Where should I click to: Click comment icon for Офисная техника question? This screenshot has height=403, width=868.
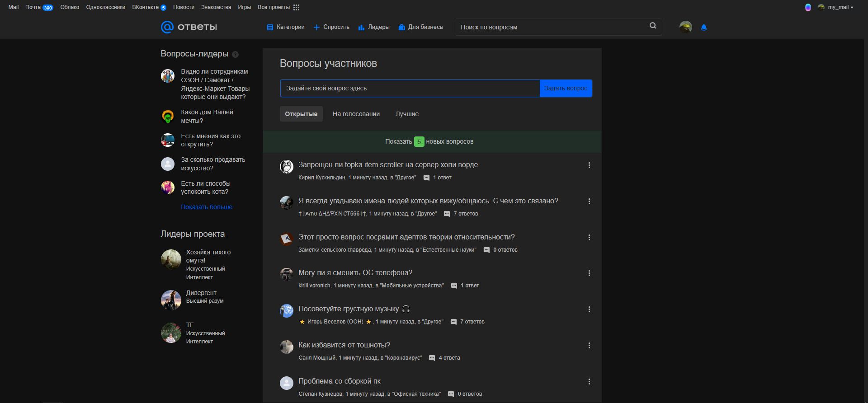coord(451,394)
